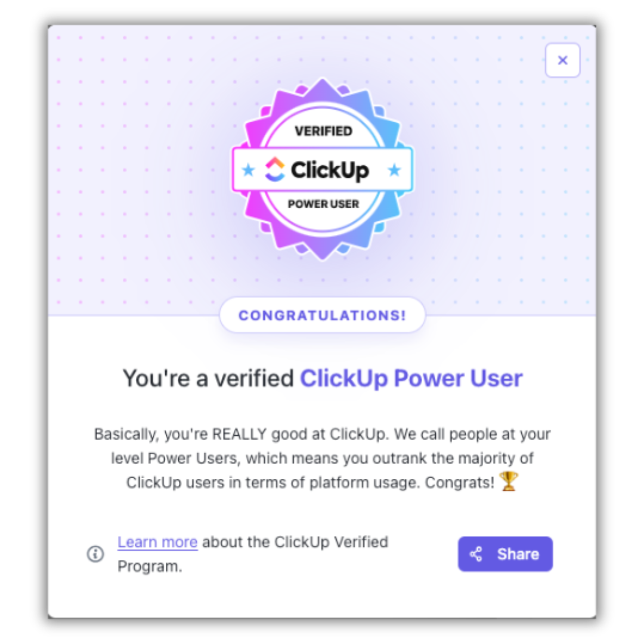Viewport: 644px width, 644px height.
Task: Click the ClickUp logo mark in the badge
Action: (x=275, y=169)
